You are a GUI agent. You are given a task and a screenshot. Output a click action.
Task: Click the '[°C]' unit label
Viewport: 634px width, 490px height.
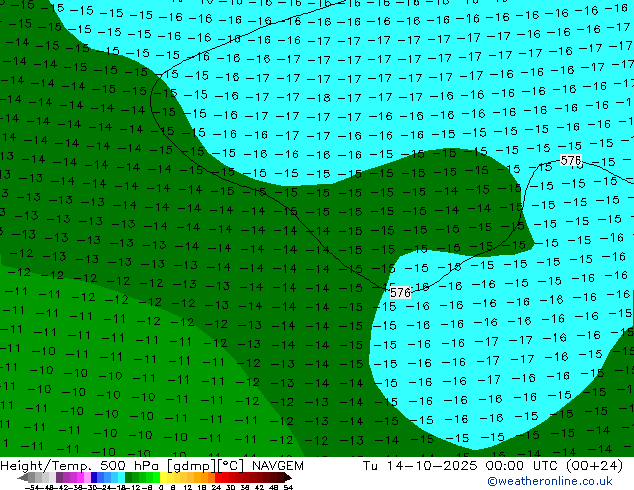[x=231, y=466]
